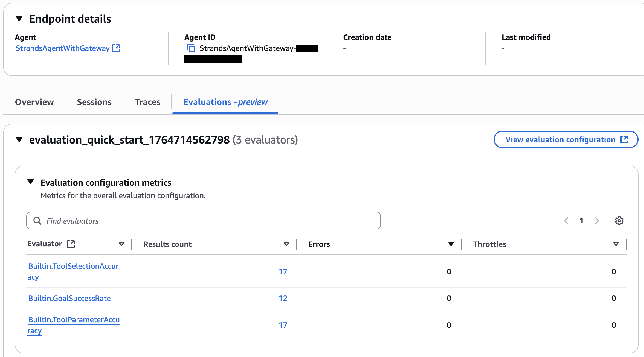Image resolution: width=644 pixels, height=357 pixels.
Task: Click the search magnifier icon
Action: pos(37,221)
